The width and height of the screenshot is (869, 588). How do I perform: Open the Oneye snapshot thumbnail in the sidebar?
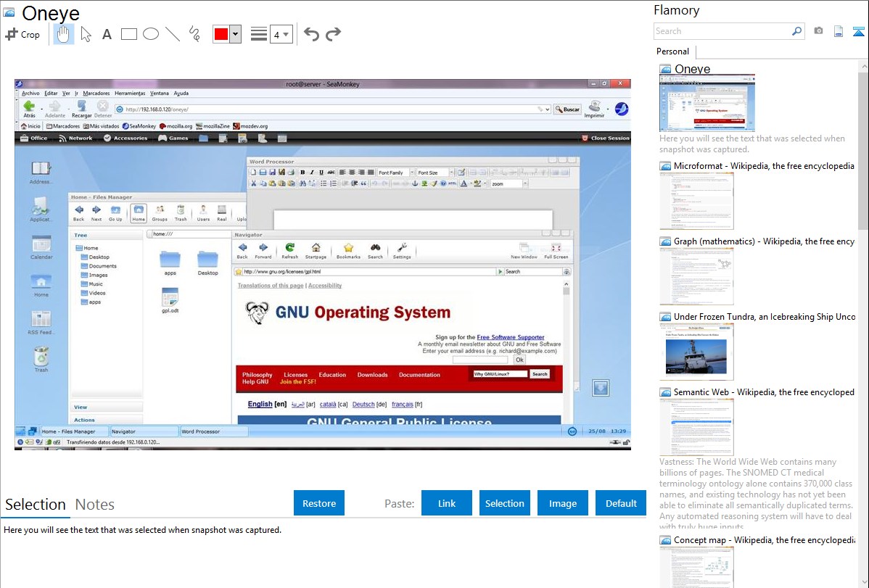(x=707, y=103)
